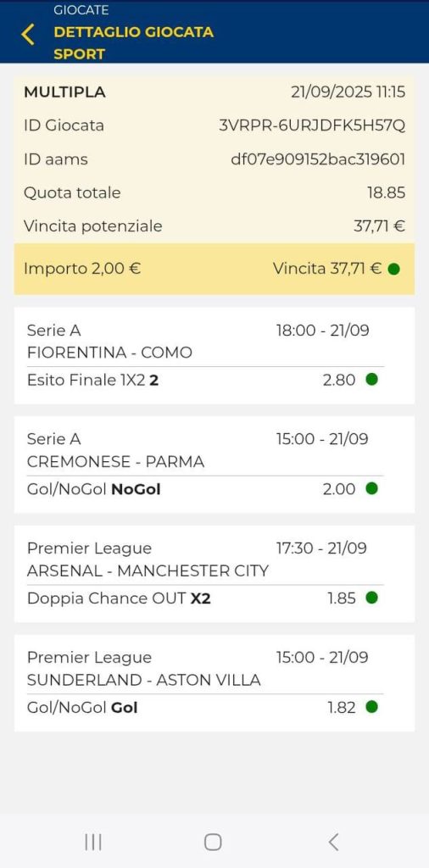
Task: Tap the Importo 2,00 € amount
Action: pos(82,269)
